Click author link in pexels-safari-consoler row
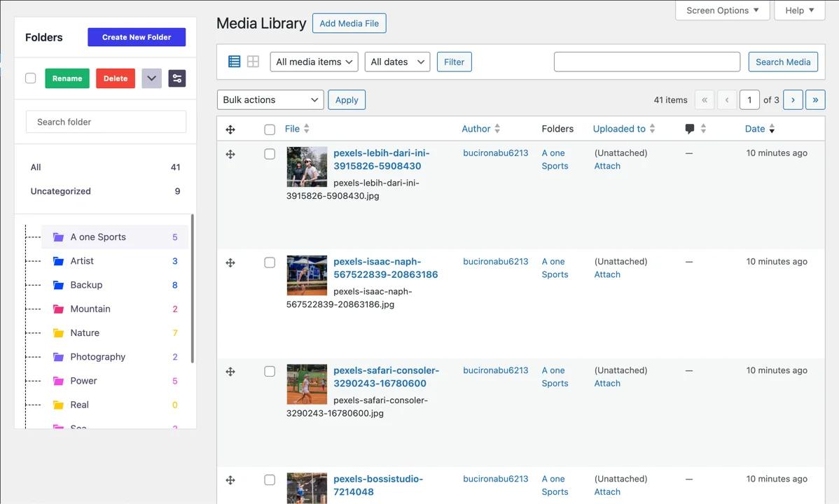 pos(495,370)
